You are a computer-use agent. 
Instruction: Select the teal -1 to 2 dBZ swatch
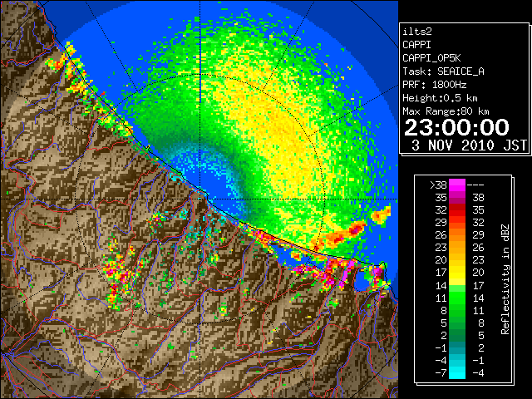pos(457,347)
